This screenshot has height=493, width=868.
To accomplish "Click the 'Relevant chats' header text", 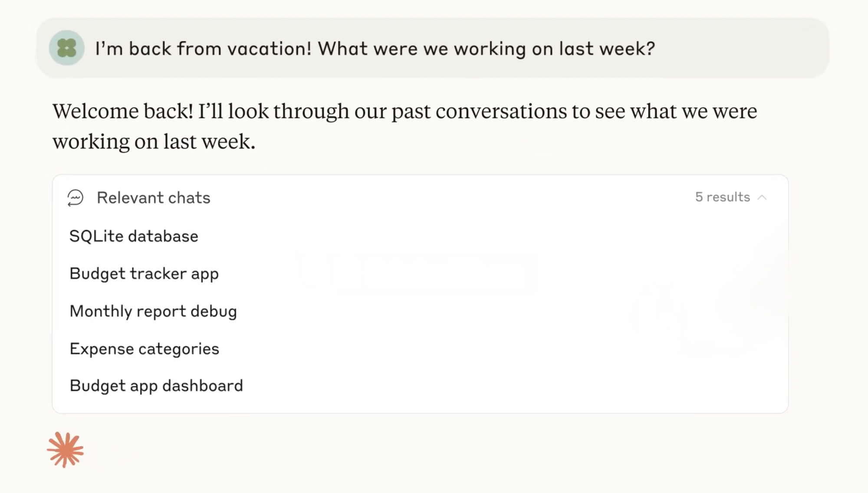I will coord(153,198).
